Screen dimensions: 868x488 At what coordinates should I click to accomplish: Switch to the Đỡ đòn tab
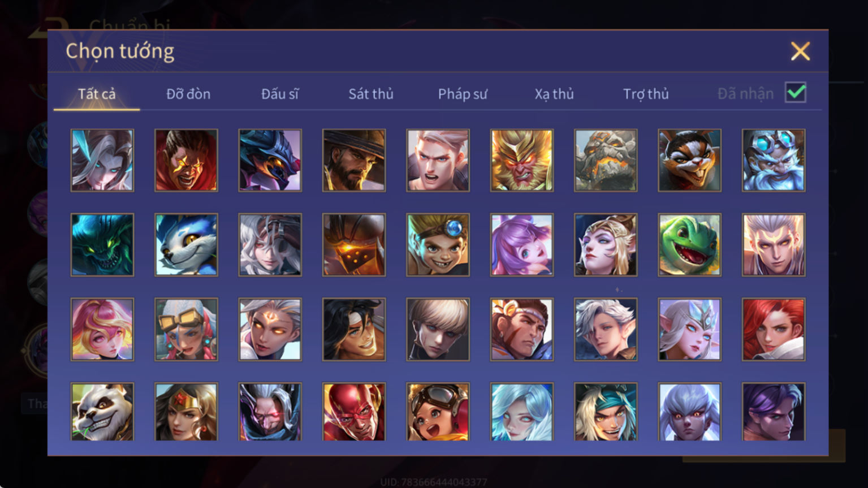tap(188, 94)
